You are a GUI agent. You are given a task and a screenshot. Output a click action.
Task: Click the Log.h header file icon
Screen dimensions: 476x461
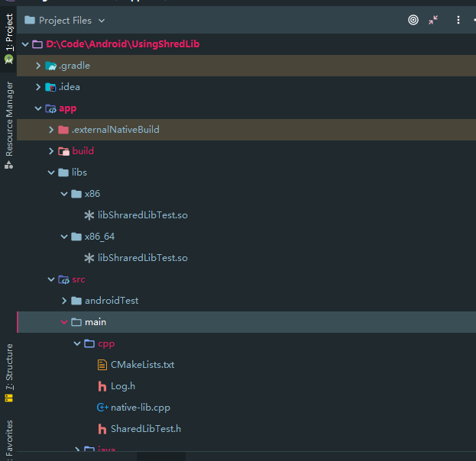click(102, 386)
